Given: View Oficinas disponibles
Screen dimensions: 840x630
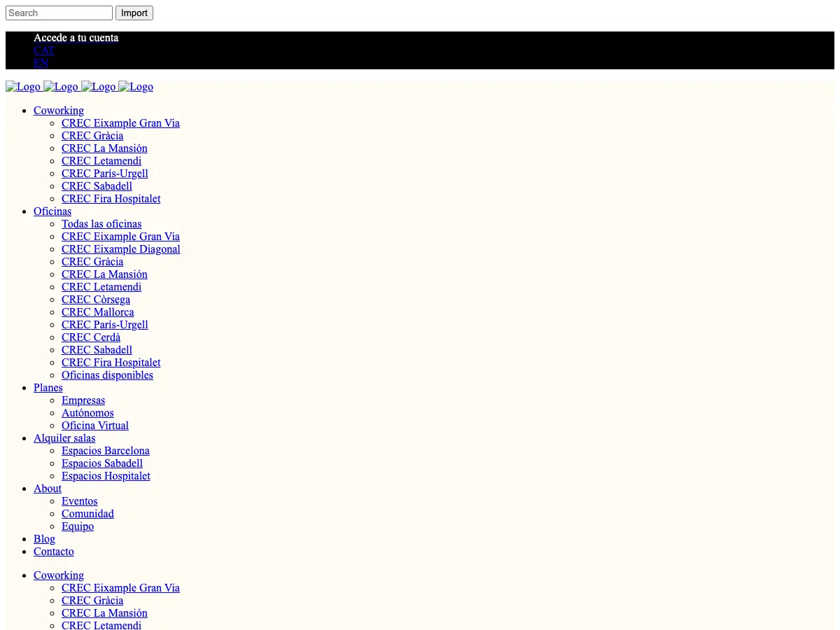Looking at the screenshot, I should pyautogui.click(x=107, y=375).
